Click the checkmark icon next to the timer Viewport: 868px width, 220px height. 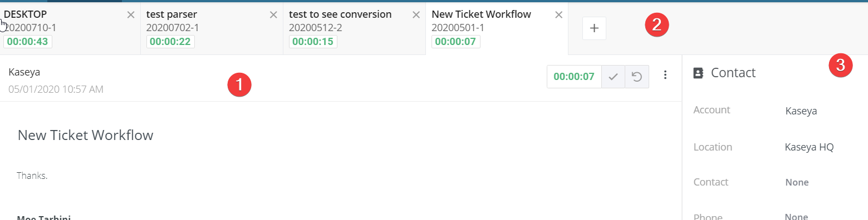[613, 77]
